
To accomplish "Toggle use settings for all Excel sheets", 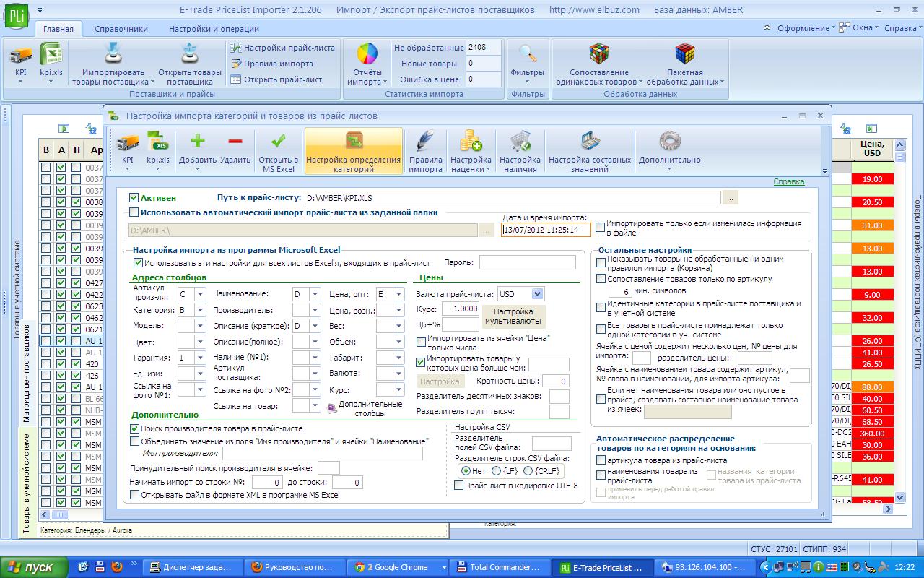I will 139,263.
